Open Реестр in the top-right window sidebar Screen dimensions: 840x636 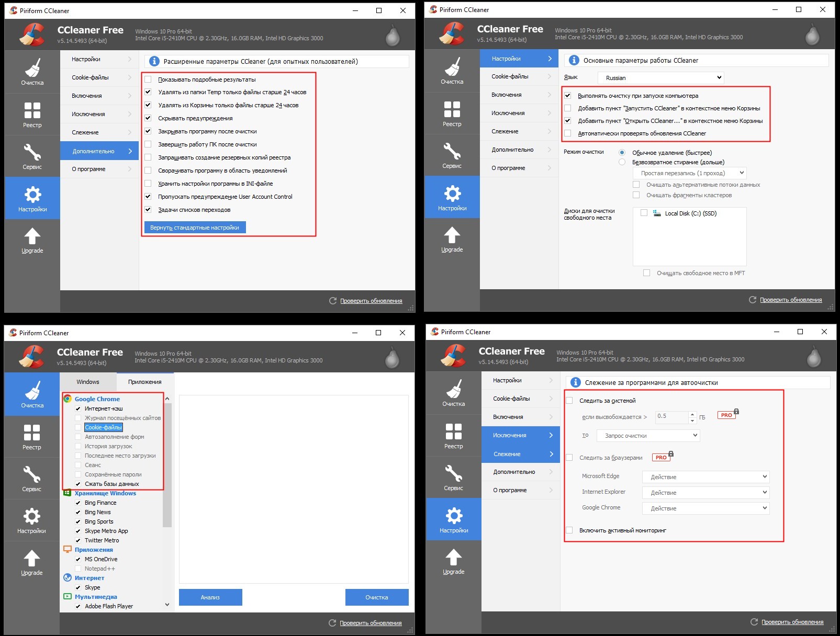pyautogui.click(x=452, y=113)
